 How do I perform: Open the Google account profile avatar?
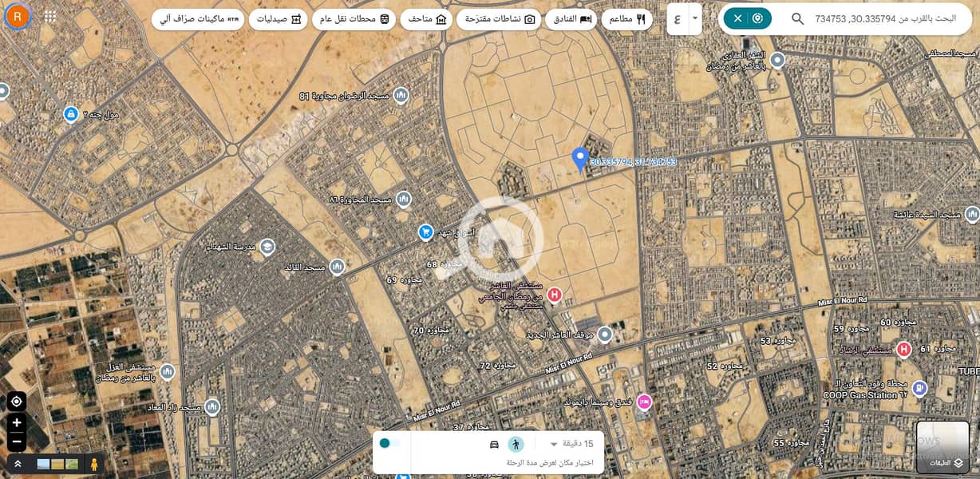pyautogui.click(x=18, y=16)
